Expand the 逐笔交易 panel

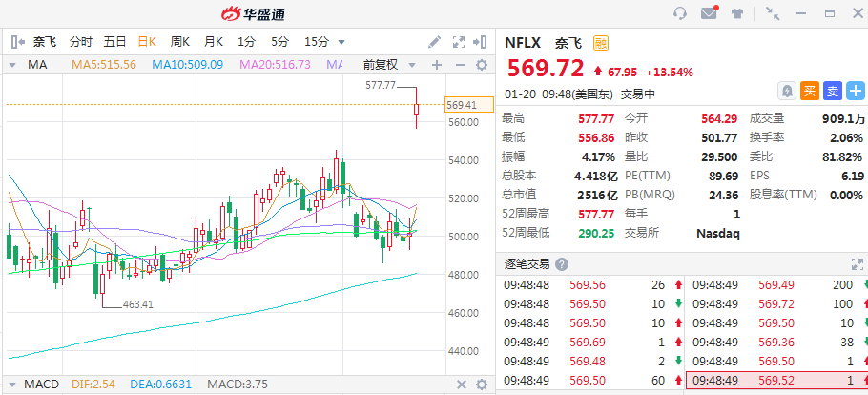click(x=857, y=264)
